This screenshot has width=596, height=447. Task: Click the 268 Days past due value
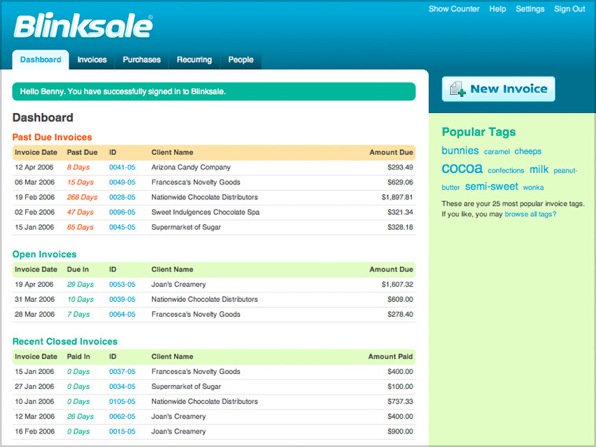(82, 197)
